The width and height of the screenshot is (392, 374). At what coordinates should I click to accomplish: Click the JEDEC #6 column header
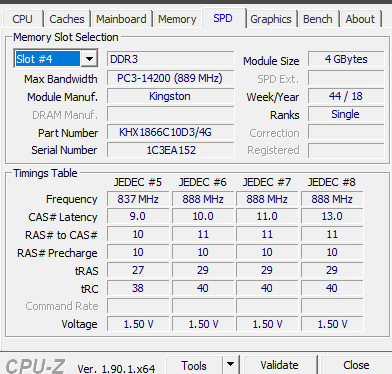pyautogui.click(x=203, y=182)
